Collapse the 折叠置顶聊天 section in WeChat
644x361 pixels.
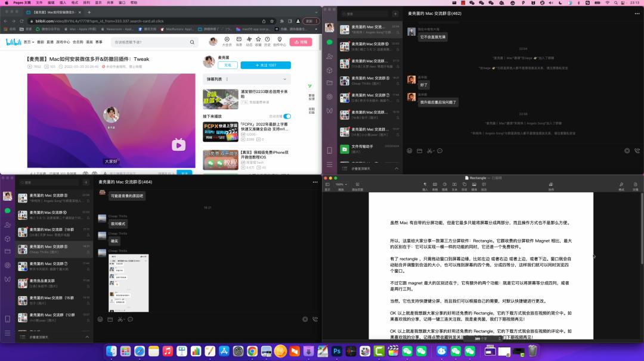(87, 335)
